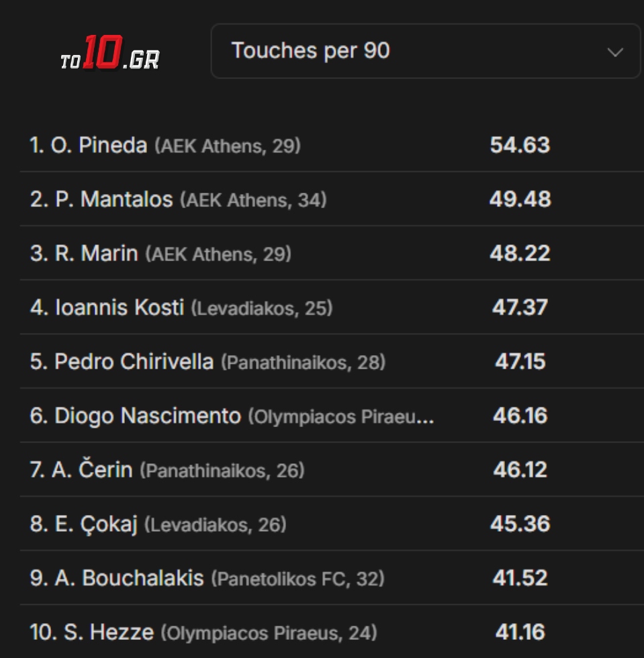Click the 41.52 stat value
Screen dimensions: 644x658
pos(520,578)
